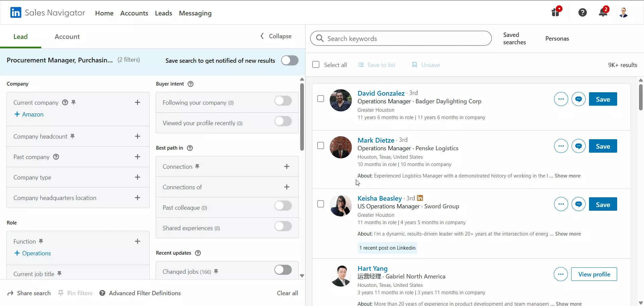Open the Leads menu item

163,13
